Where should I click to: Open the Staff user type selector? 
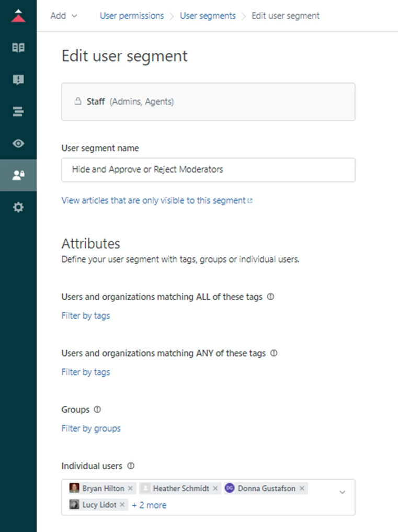click(208, 101)
